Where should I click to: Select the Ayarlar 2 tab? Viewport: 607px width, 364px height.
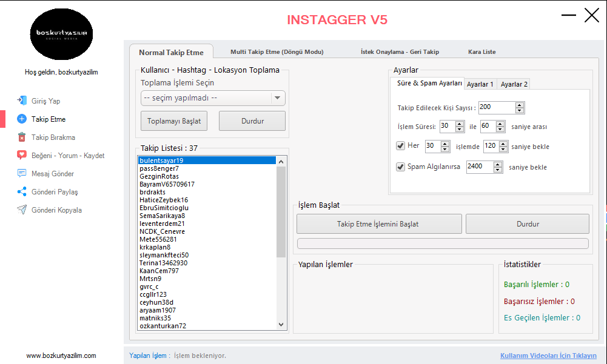coord(514,84)
